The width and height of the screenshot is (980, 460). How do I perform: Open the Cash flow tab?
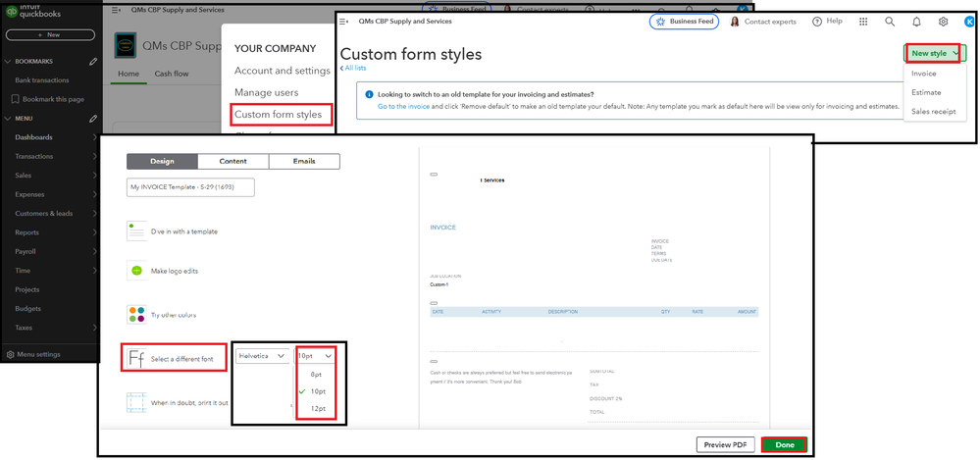point(172,74)
